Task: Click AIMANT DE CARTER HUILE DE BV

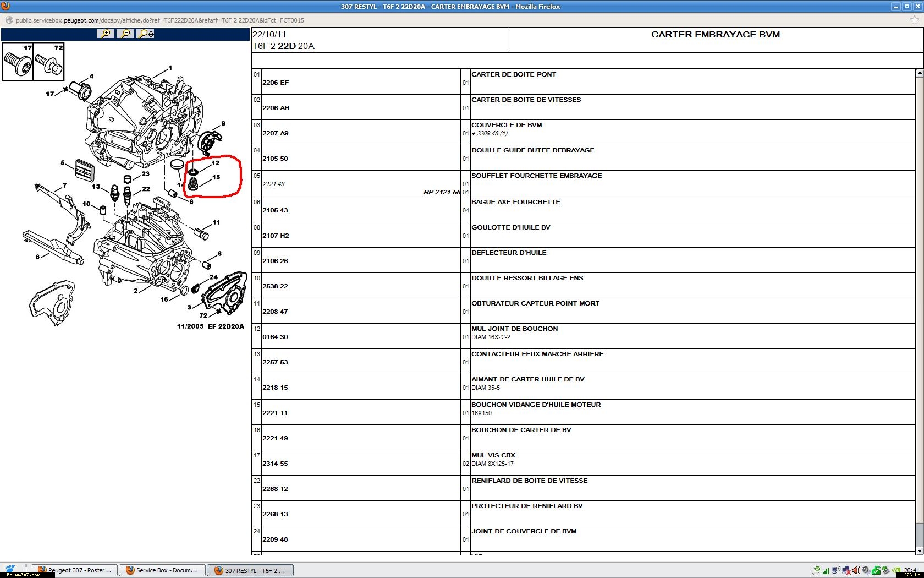Action: pos(527,379)
